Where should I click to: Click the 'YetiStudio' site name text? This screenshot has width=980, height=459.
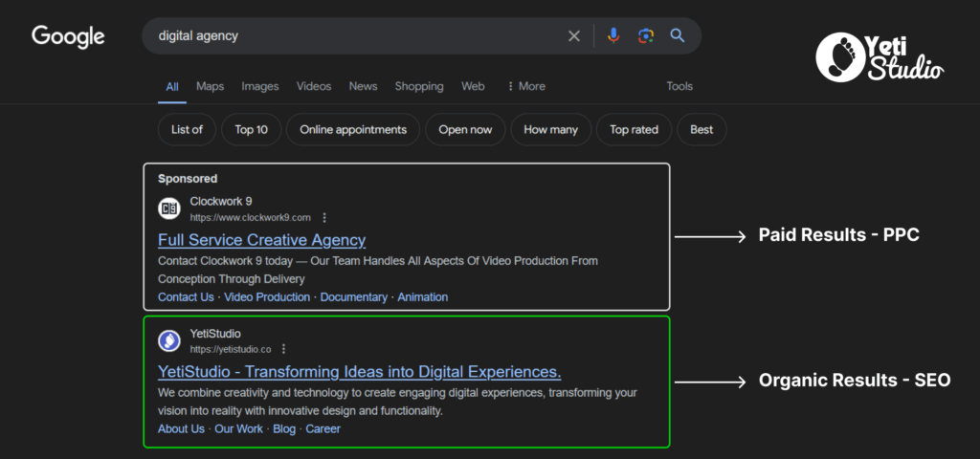pos(215,334)
